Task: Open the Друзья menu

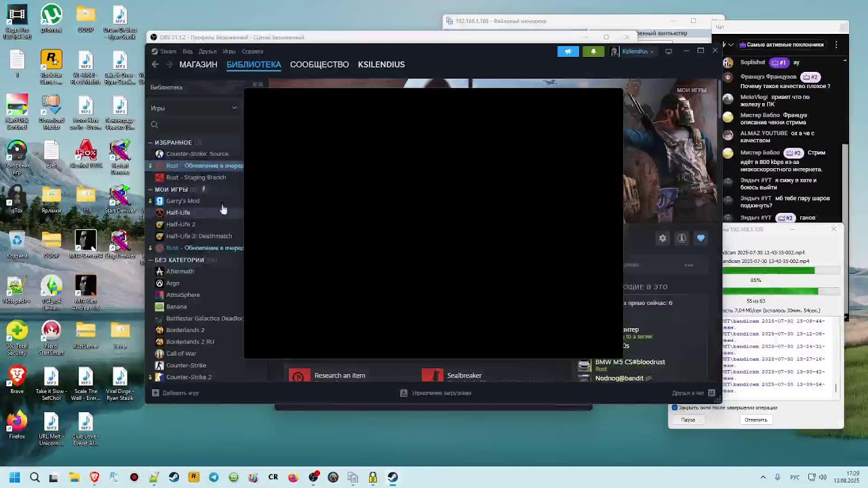Action: point(208,52)
